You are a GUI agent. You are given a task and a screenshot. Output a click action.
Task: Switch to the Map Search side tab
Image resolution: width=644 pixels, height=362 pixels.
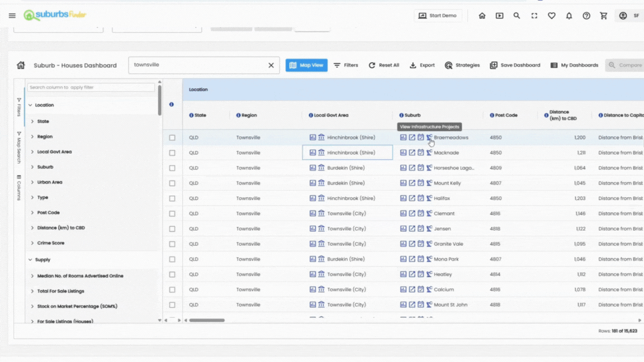tap(19, 147)
